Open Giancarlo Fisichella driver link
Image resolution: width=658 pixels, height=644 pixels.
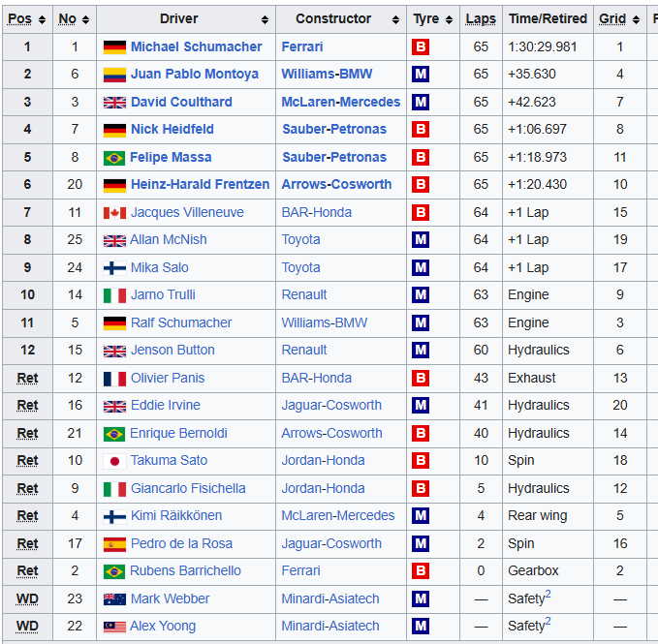point(188,489)
